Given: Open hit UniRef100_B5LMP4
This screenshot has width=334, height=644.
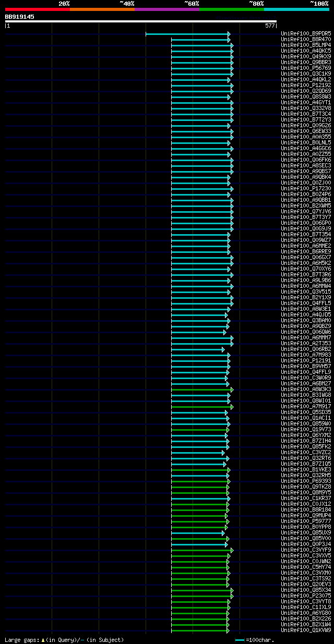Looking at the screenshot, I should 306,45.
